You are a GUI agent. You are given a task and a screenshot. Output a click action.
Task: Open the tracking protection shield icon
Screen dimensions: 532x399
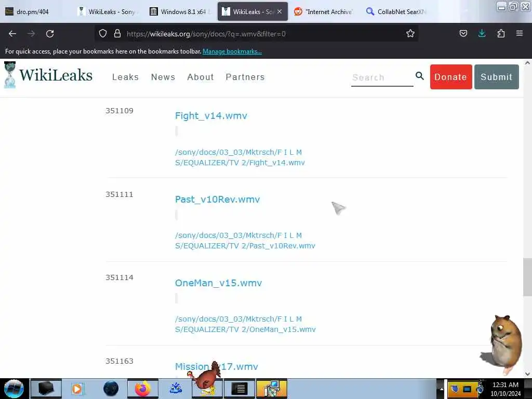103,34
